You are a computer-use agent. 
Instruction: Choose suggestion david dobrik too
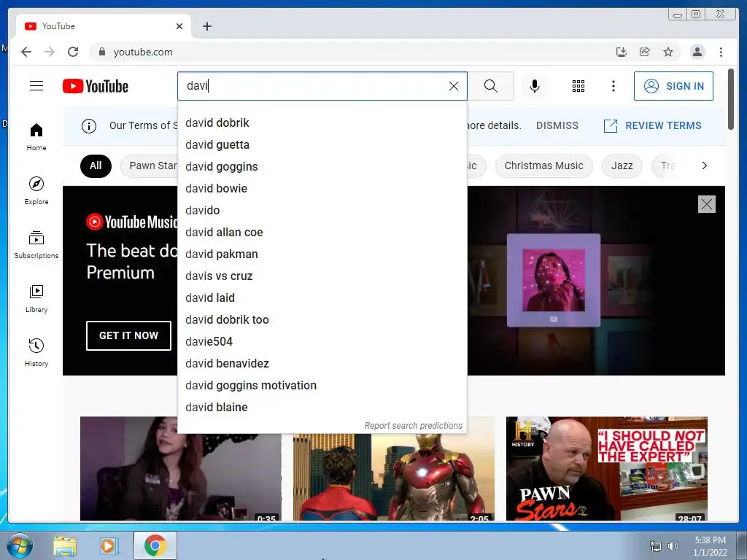pyautogui.click(x=322, y=320)
